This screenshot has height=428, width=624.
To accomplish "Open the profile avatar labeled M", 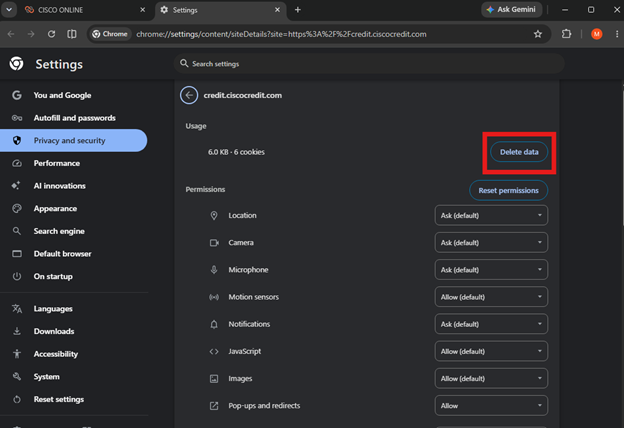I will click(x=596, y=34).
